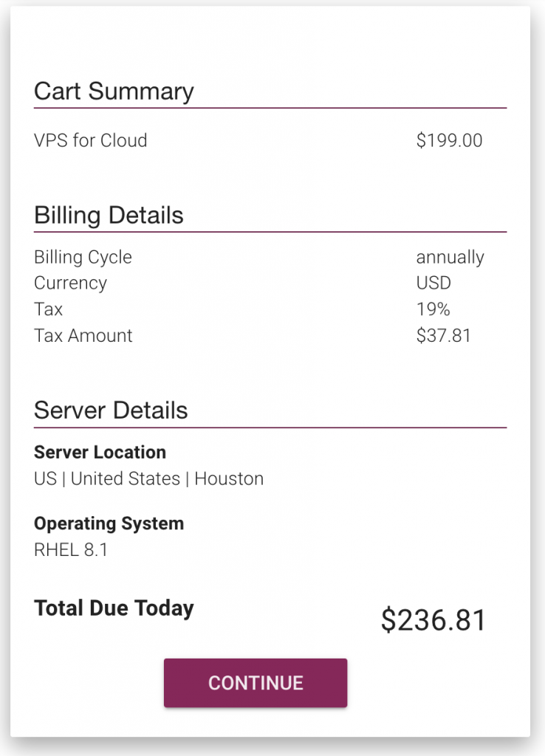Image resolution: width=545 pixels, height=756 pixels.
Task: Click the Operating System label
Action: [x=109, y=523]
